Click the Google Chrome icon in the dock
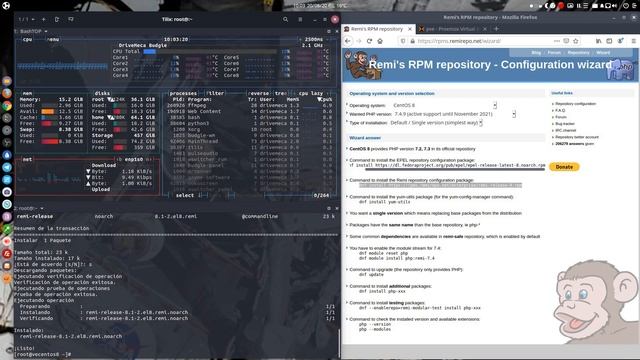This screenshot has height=360, width=640. point(7,106)
